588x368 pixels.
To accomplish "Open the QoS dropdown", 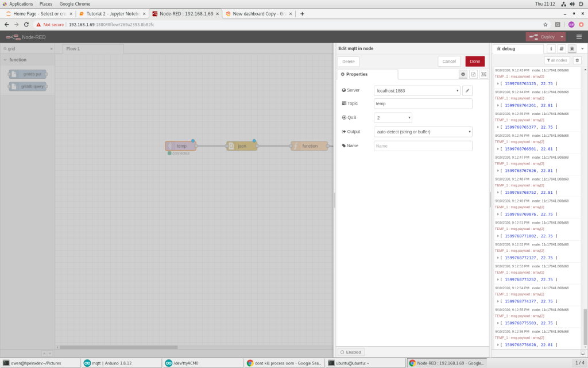I will (393, 117).
